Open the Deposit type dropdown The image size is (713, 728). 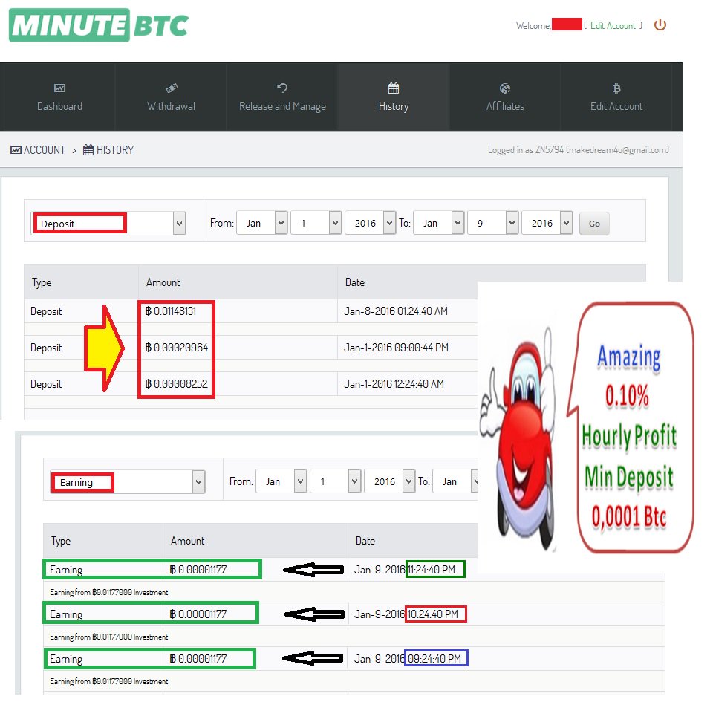click(108, 224)
